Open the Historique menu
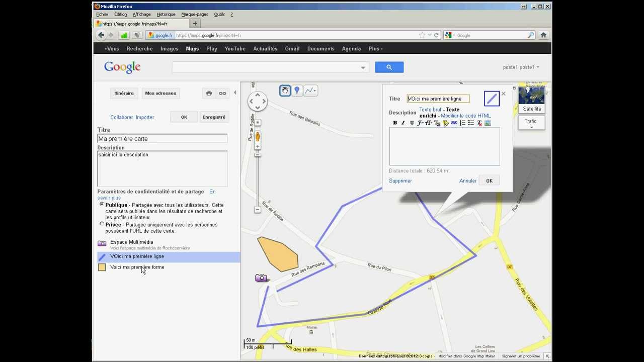 (166, 15)
